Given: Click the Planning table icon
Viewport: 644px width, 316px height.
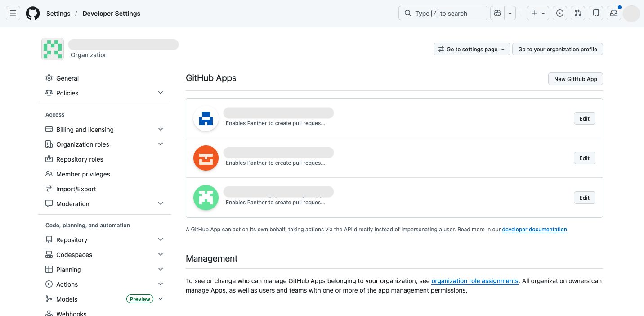Looking at the screenshot, I should [49, 269].
